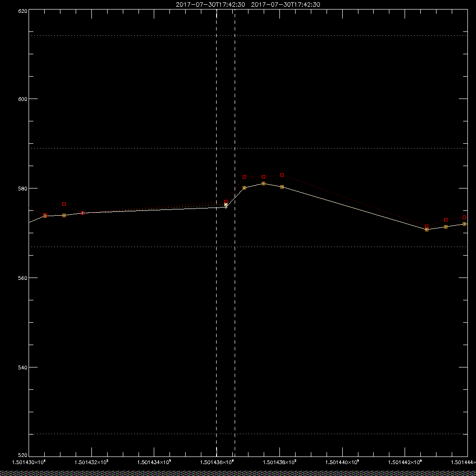
Task: Click the last red square before the long decline
Action: click(x=282, y=175)
